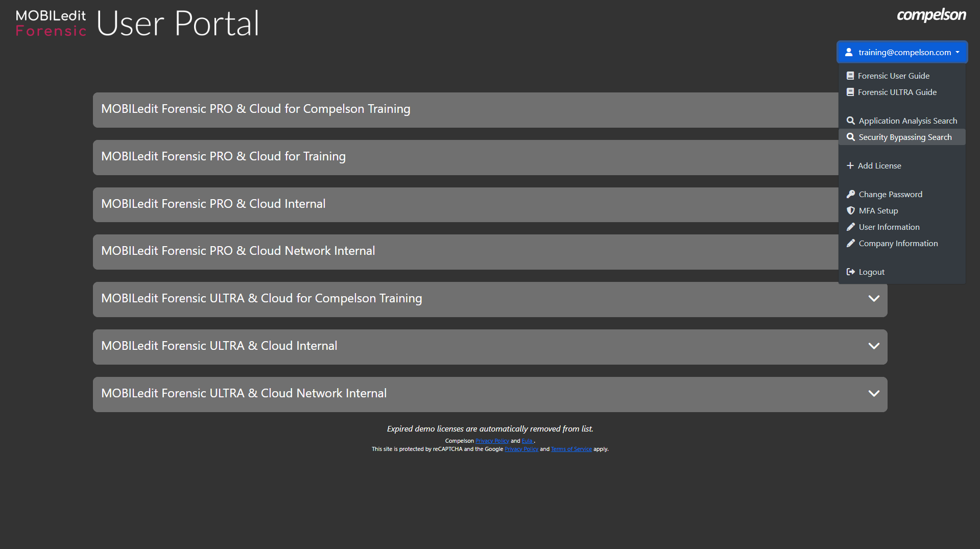Image resolution: width=980 pixels, height=549 pixels.
Task: Expand ULTRA & Cloud Network Internal chevron
Action: pos(874,394)
